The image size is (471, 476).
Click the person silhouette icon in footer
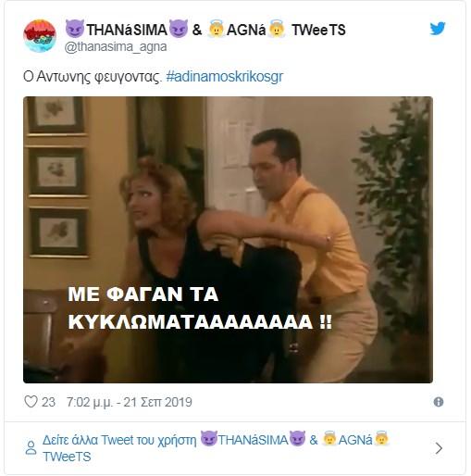(31, 447)
